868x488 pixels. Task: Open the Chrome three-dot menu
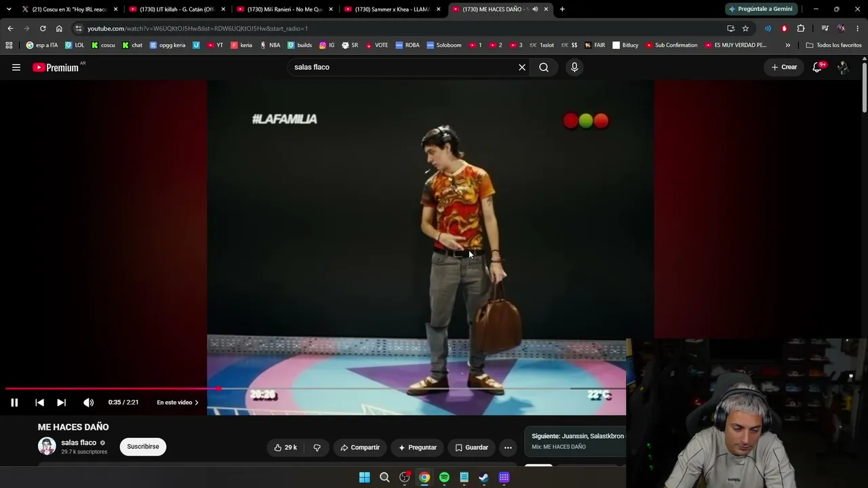coord(858,28)
